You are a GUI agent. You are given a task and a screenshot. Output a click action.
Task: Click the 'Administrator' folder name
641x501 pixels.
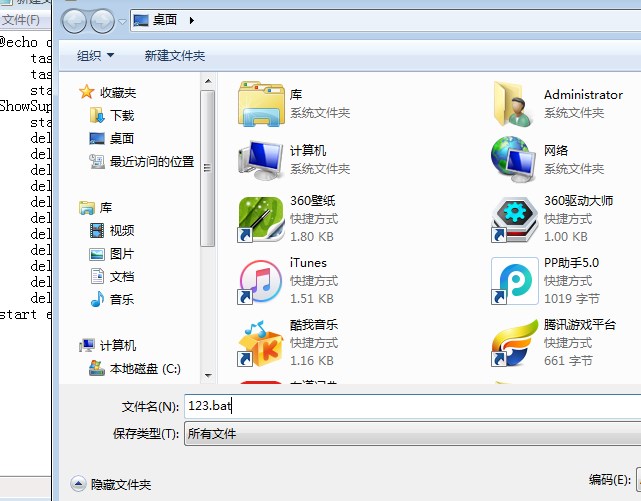tap(583, 95)
